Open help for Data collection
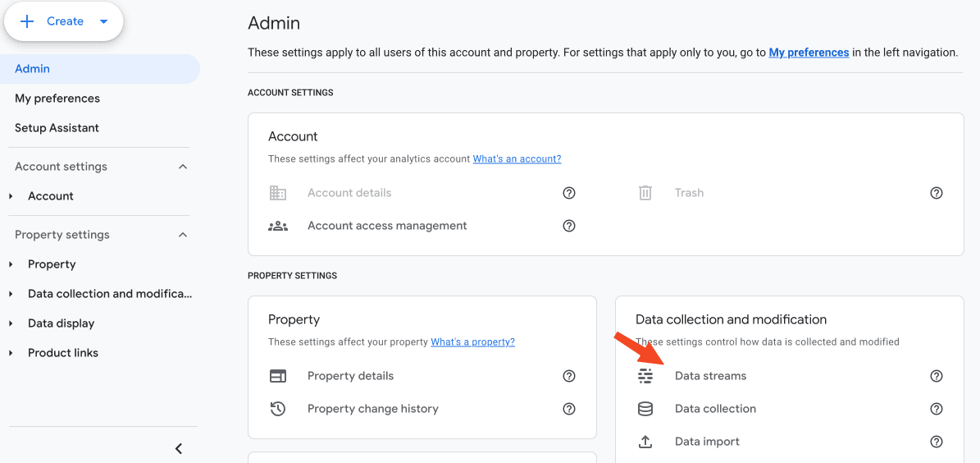980x463 pixels. pyautogui.click(x=937, y=409)
